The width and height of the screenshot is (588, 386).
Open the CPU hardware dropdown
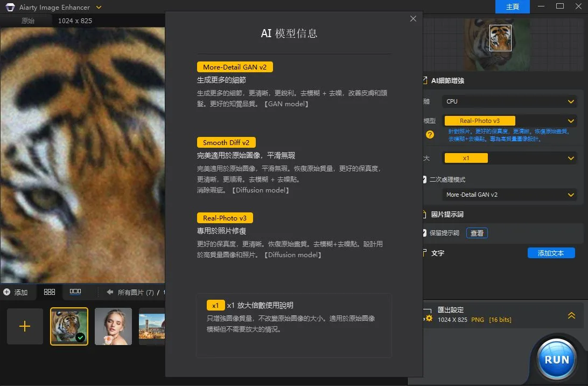(x=509, y=101)
